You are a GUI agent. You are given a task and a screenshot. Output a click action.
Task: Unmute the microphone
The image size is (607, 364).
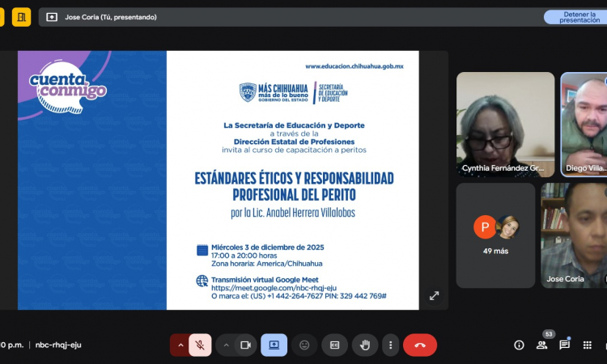pyautogui.click(x=200, y=345)
